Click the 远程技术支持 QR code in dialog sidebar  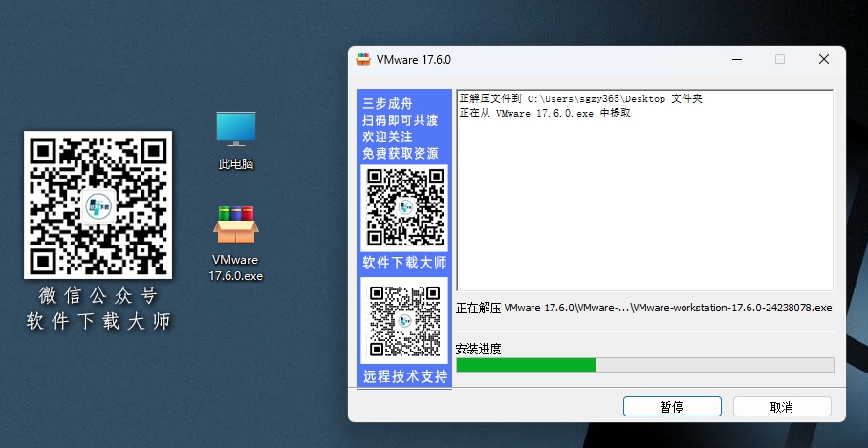coord(404,321)
